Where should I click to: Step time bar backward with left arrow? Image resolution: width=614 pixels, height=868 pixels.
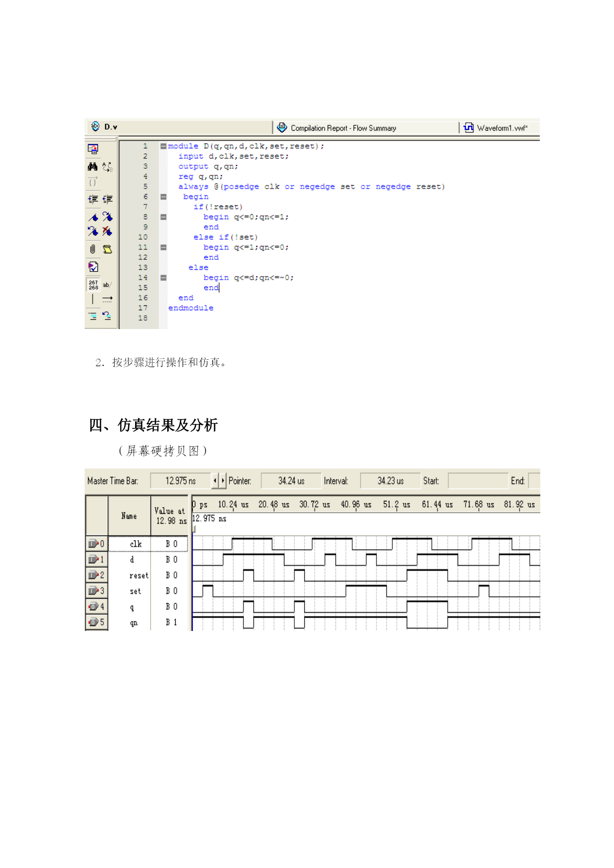click(x=215, y=481)
